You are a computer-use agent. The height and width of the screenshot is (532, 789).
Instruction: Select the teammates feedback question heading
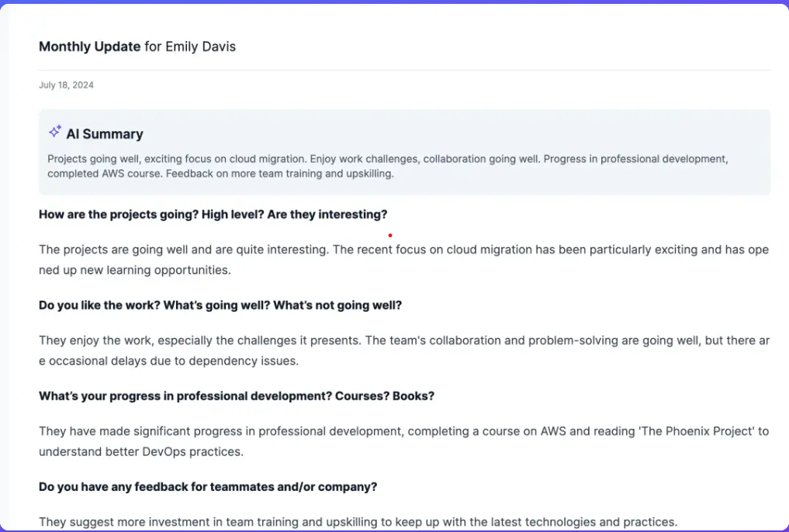click(207, 486)
